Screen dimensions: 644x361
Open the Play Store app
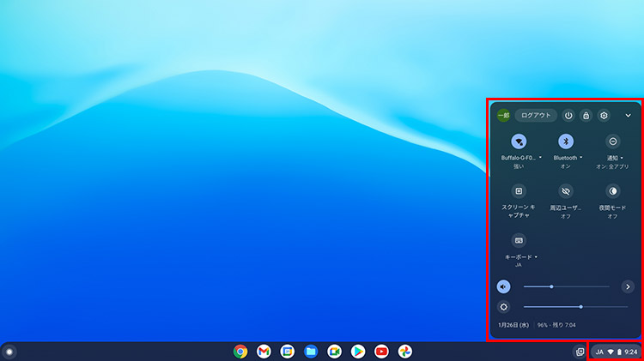[x=358, y=351]
